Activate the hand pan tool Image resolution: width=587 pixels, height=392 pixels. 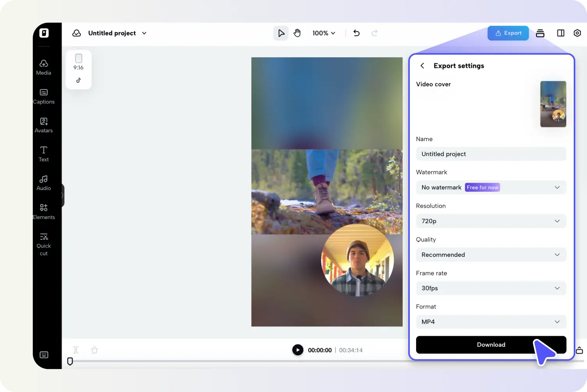297,33
